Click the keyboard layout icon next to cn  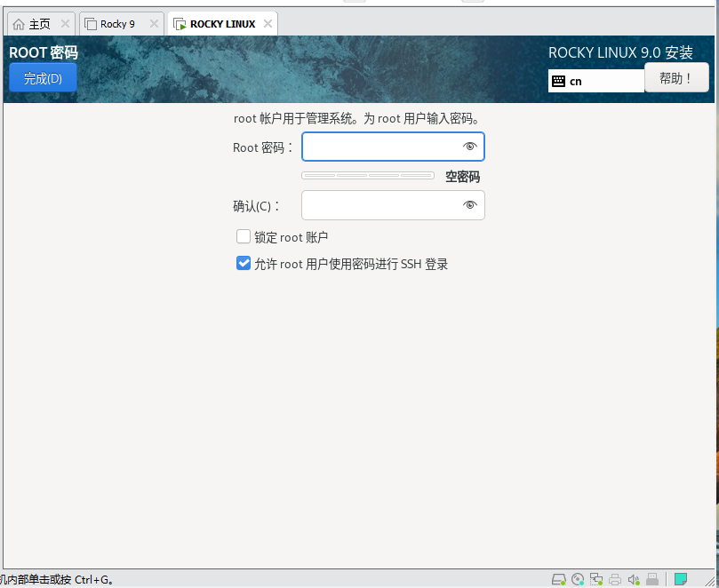pyautogui.click(x=558, y=81)
